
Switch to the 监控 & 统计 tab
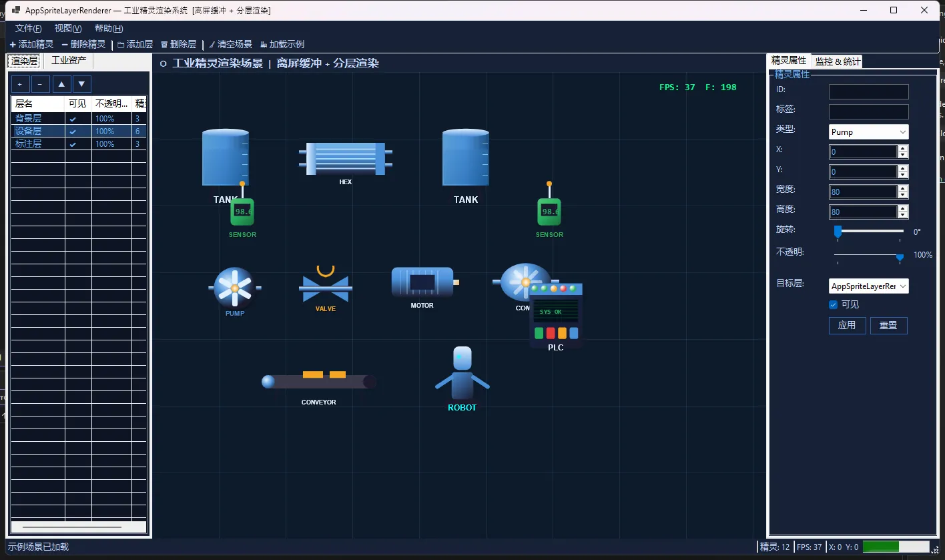pos(838,61)
